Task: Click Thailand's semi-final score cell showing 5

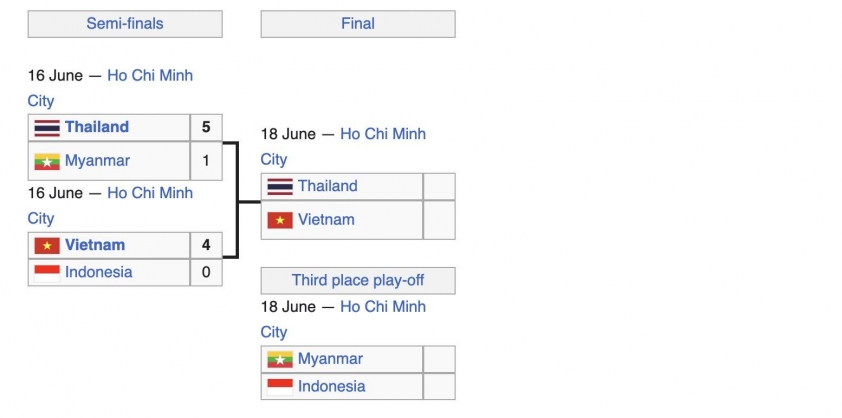Action: point(206,127)
